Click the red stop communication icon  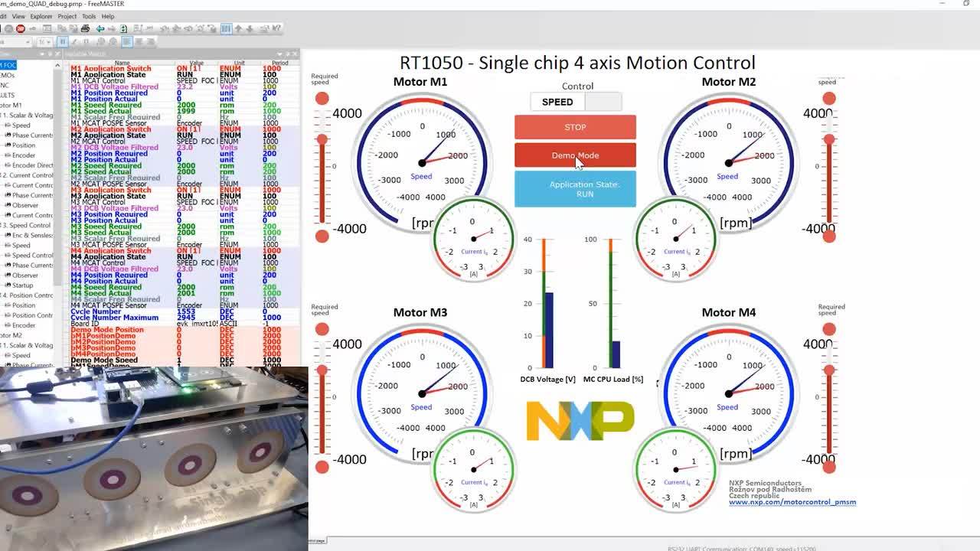pyautogui.click(x=21, y=28)
